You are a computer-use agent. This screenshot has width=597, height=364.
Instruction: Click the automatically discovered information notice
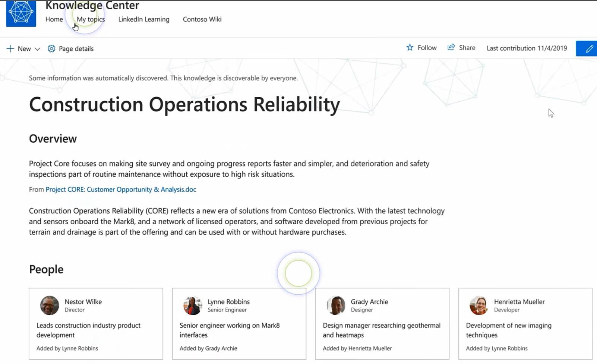click(163, 78)
